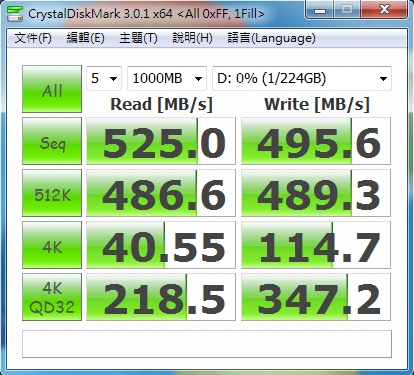Screen dimensions: 414x375
Task: Click the CrystalDiskMark app icon in title bar
Action: [15, 14]
